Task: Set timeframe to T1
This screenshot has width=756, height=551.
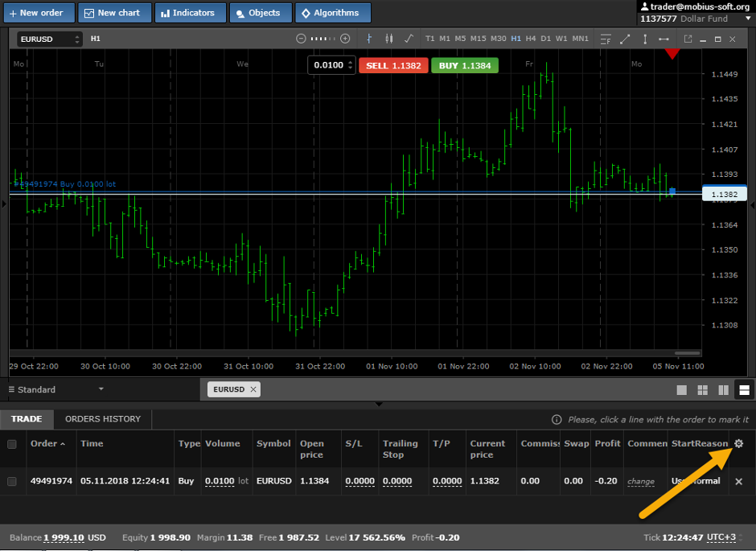Action: pyautogui.click(x=430, y=39)
